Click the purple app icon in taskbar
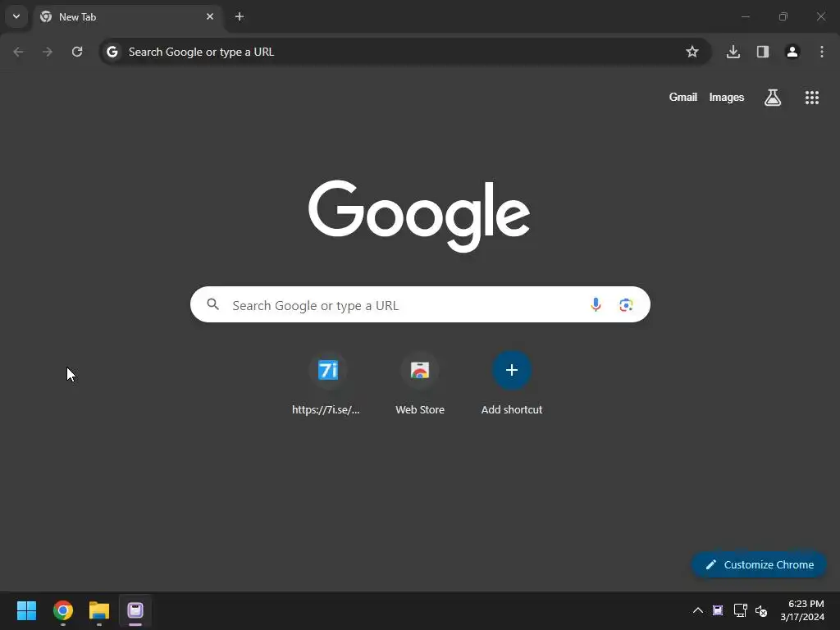The width and height of the screenshot is (840, 630). click(x=135, y=610)
